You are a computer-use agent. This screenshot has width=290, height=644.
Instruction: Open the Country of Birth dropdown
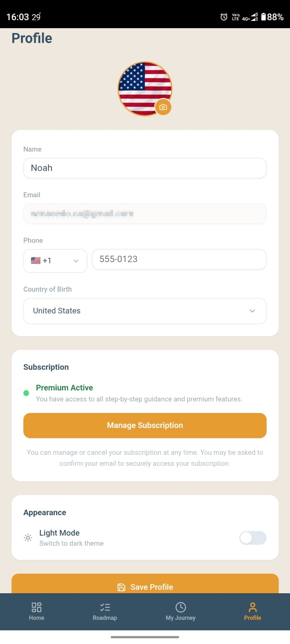(x=145, y=311)
